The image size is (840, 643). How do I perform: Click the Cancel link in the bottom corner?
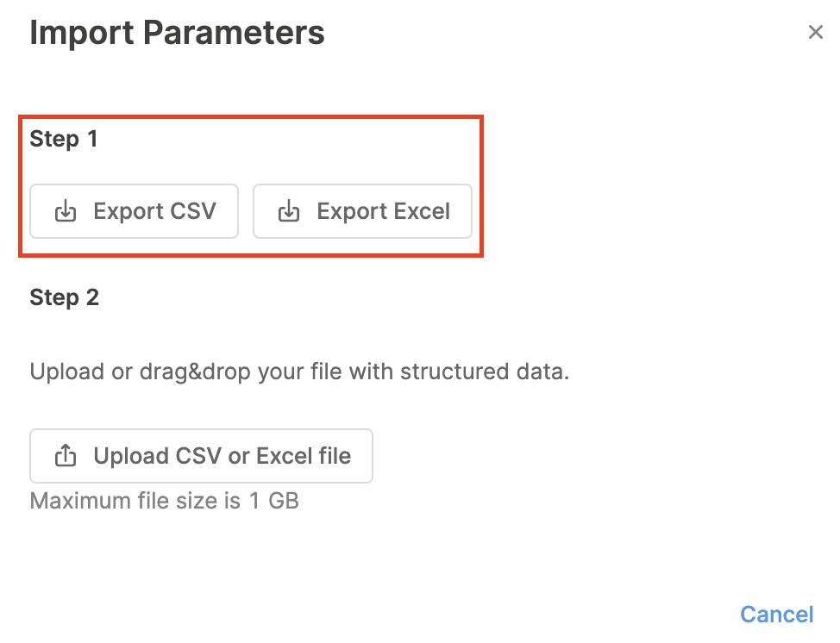click(x=776, y=614)
